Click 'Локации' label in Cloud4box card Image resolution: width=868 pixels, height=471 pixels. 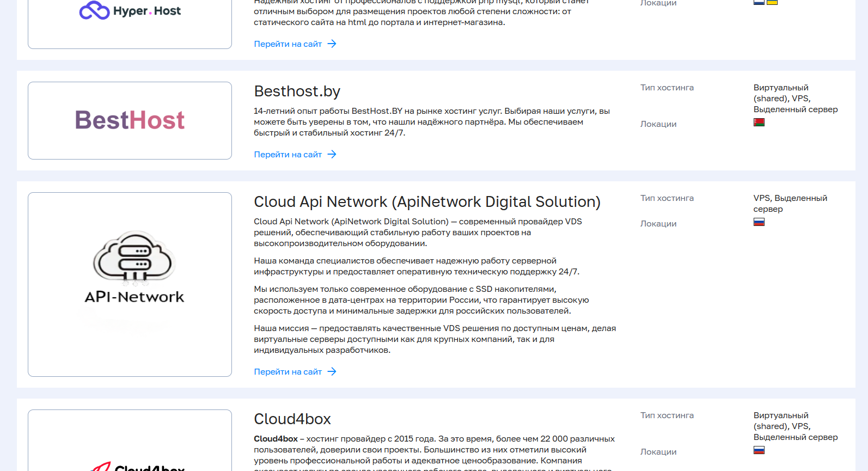coord(658,452)
